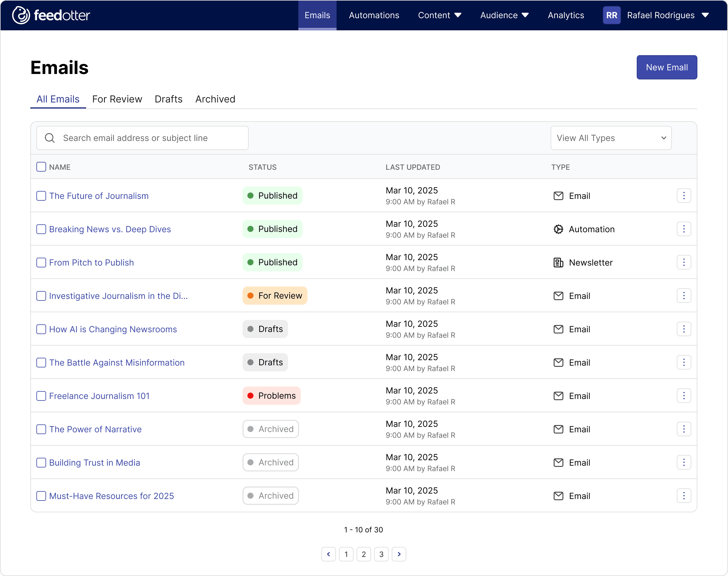The image size is (728, 576).
Task: Click the RR user avatar
Action: tap(611, 15)
